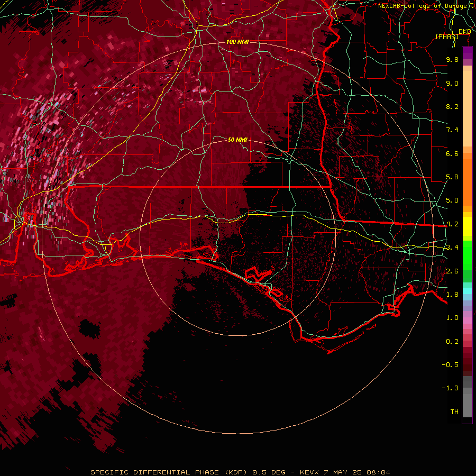Click the 7.4 value on color scale

tap(452, 130)
